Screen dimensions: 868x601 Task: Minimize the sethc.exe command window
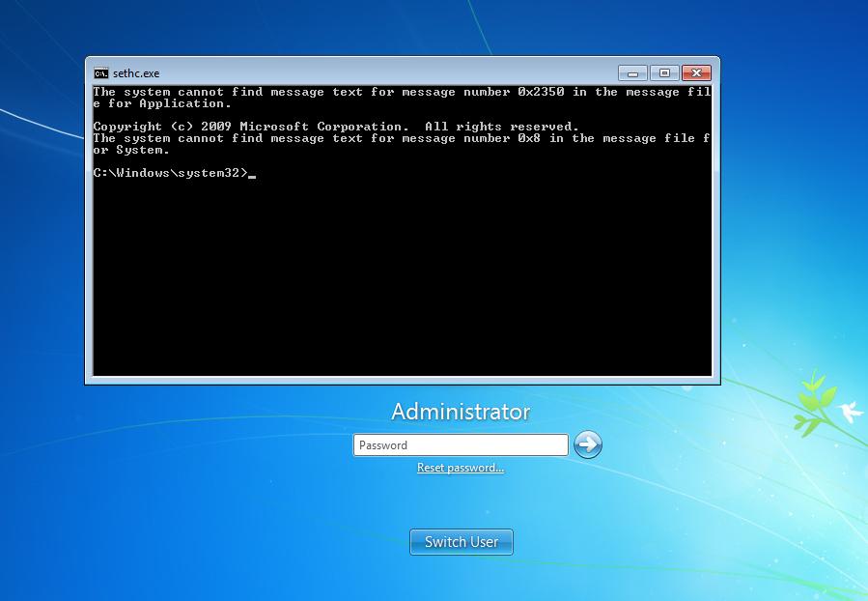click(x=632, y=73)
